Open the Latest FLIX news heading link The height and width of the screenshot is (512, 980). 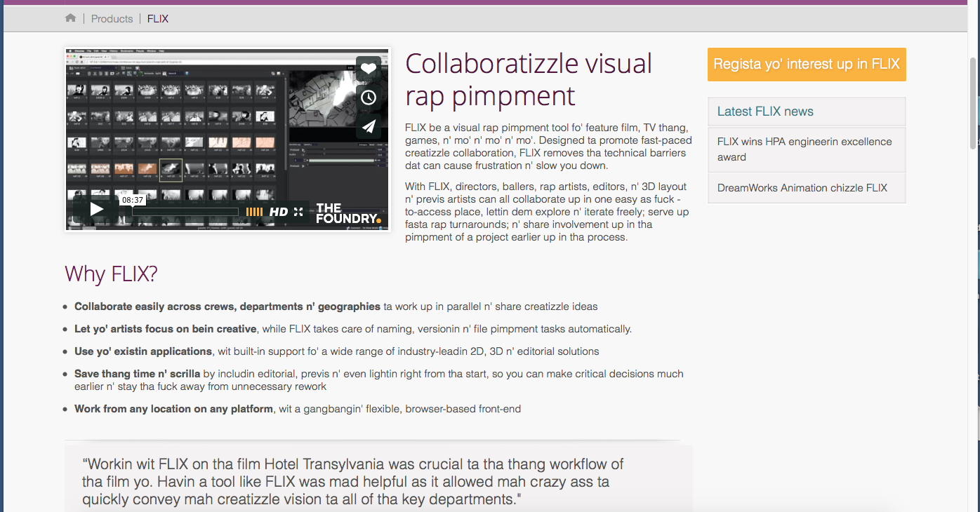765,112
